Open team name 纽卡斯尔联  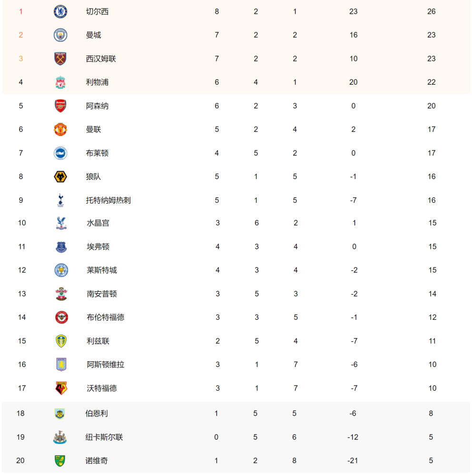[x=104, y=437]
